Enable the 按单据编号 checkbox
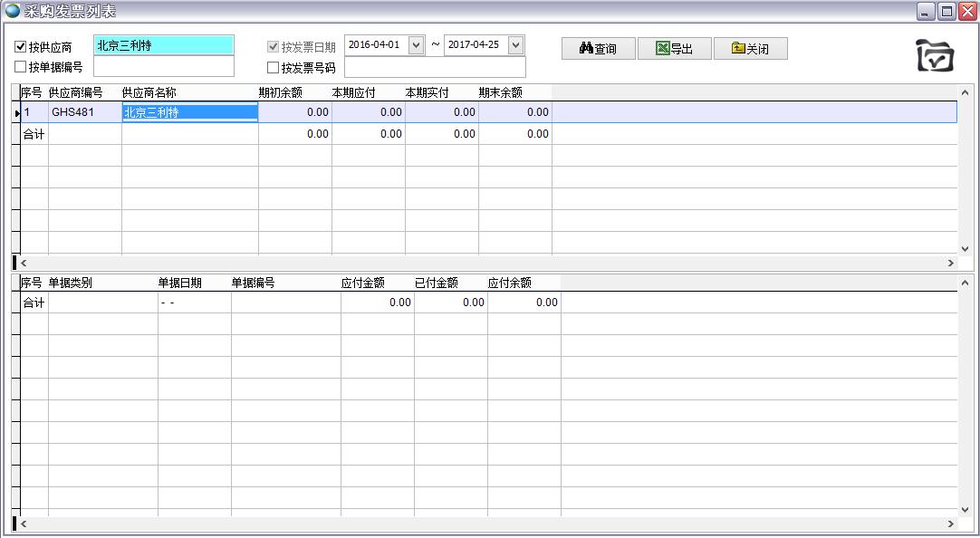Image resolution: width=980 pixels, height=538 pixels. point(21,67)
